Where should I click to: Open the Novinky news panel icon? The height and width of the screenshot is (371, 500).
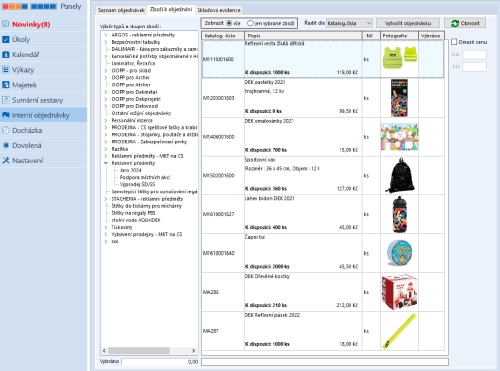pyautogui.click(x=6, y=24)
